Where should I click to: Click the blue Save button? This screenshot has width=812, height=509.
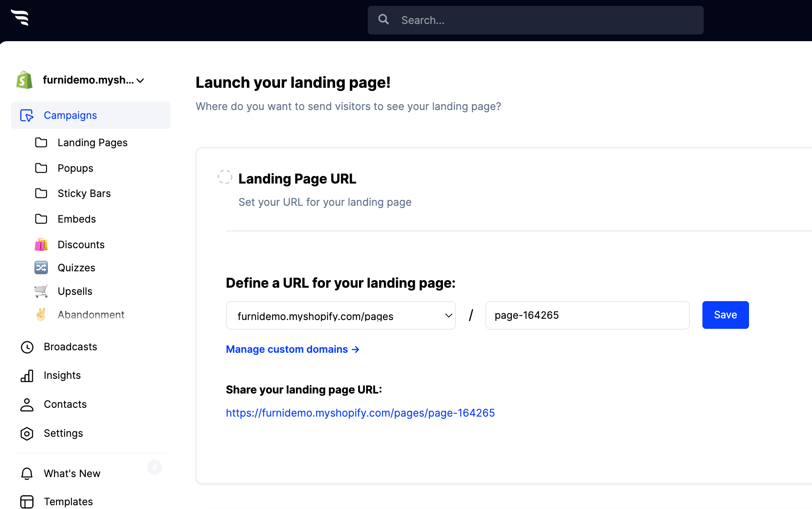[x=726, y=315]
